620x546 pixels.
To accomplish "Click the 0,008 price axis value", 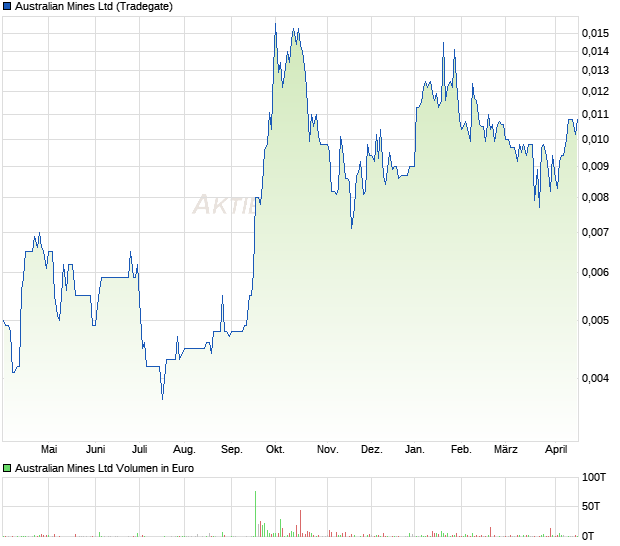I will tap(595, 197).
